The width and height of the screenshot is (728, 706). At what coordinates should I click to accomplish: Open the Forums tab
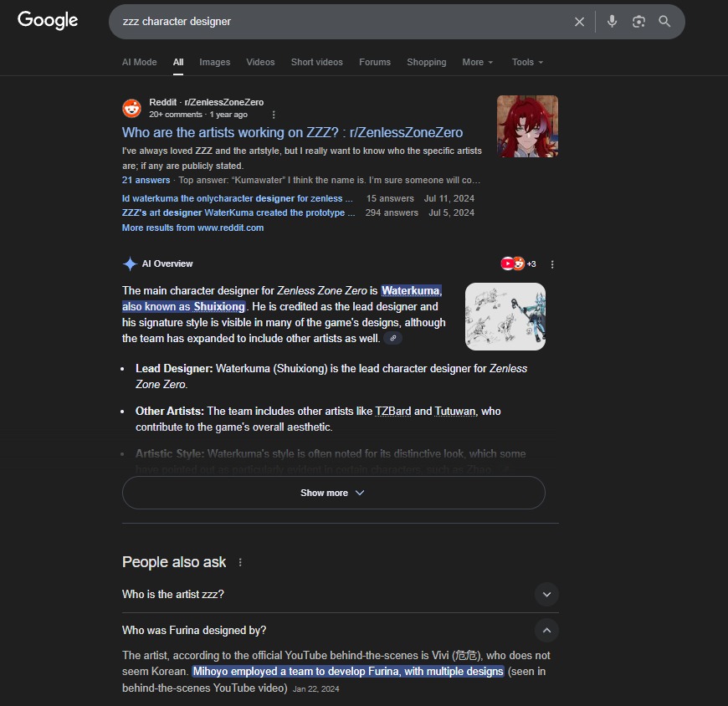[375, 62]
